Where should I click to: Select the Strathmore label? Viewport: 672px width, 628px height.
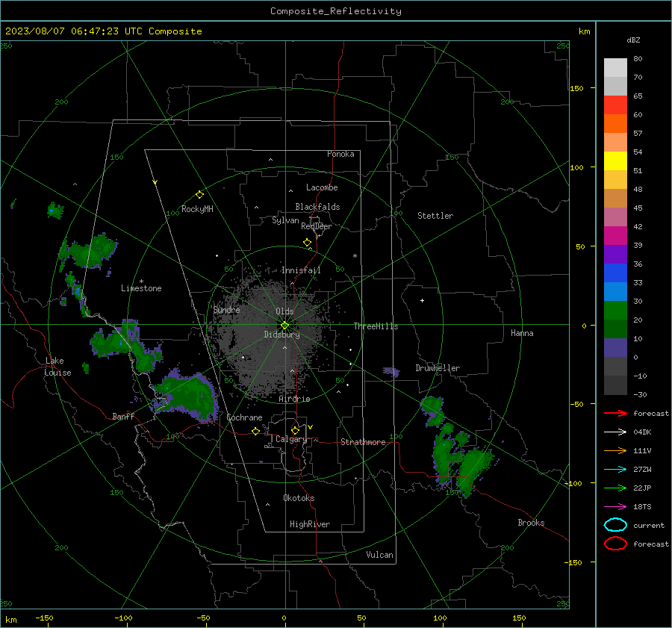tap(363, 442)
